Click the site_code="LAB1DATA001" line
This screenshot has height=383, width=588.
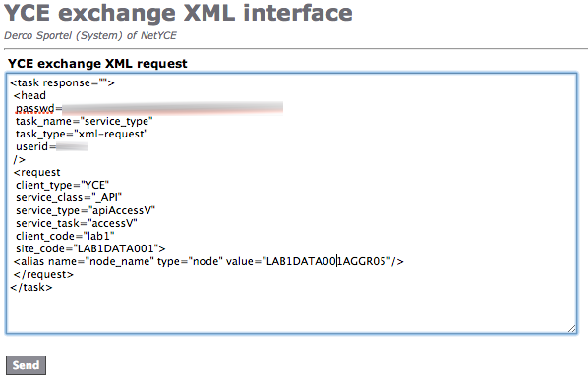coord(90,248)
